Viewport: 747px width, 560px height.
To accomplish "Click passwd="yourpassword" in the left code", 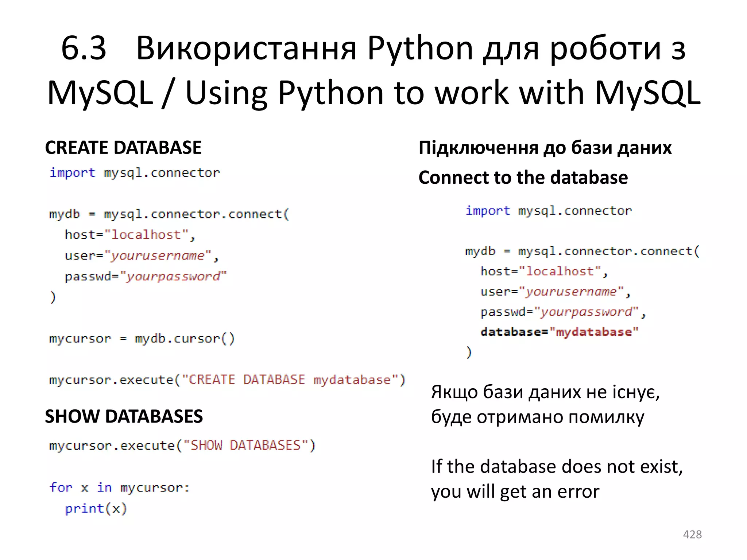I will tap(146, 277).
